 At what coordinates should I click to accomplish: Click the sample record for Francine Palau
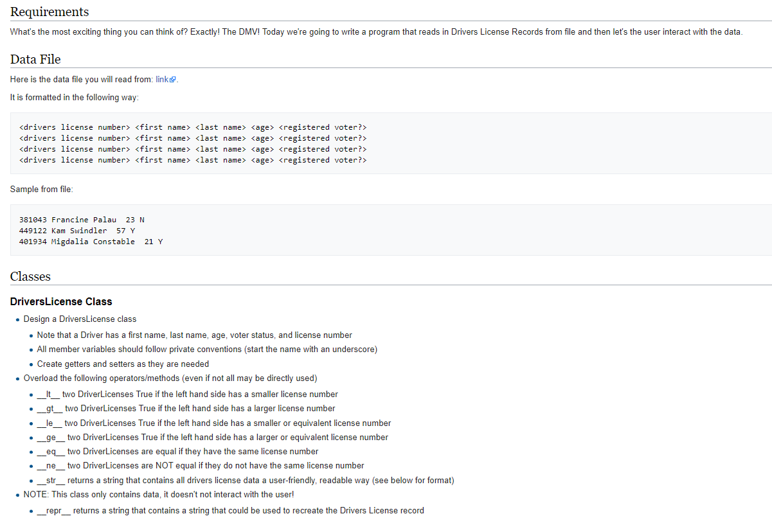[82, 220]
